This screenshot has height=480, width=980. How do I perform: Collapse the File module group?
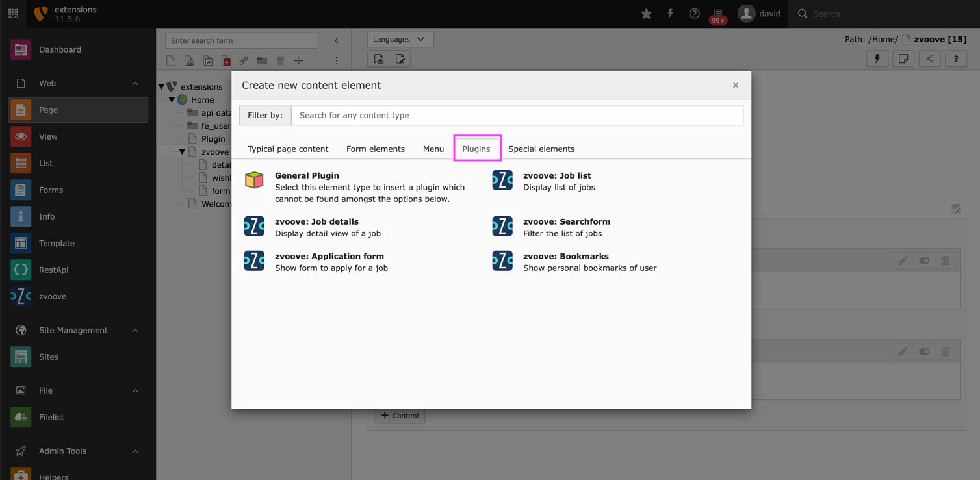click(78, 390)
